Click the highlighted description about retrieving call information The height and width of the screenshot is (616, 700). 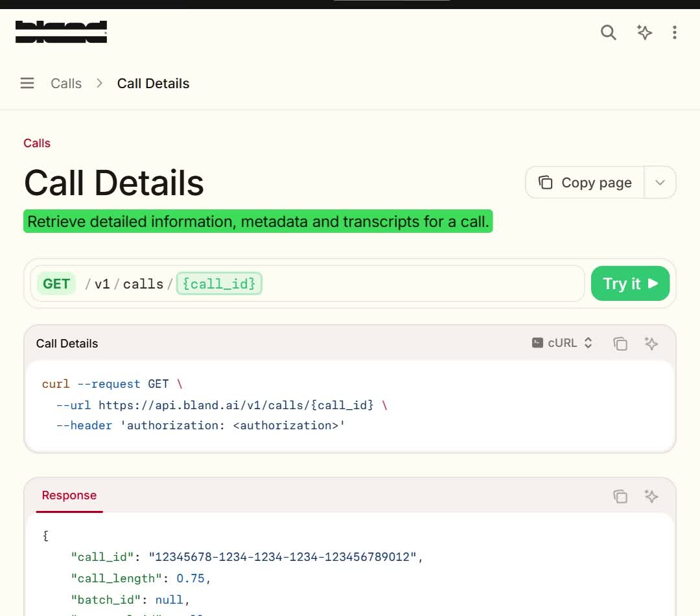[x=258, y=221]
